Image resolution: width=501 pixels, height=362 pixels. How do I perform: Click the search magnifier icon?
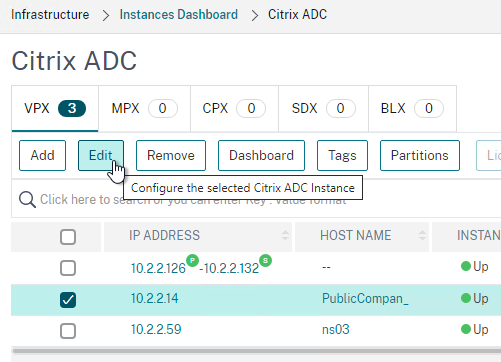pos(27,200)
